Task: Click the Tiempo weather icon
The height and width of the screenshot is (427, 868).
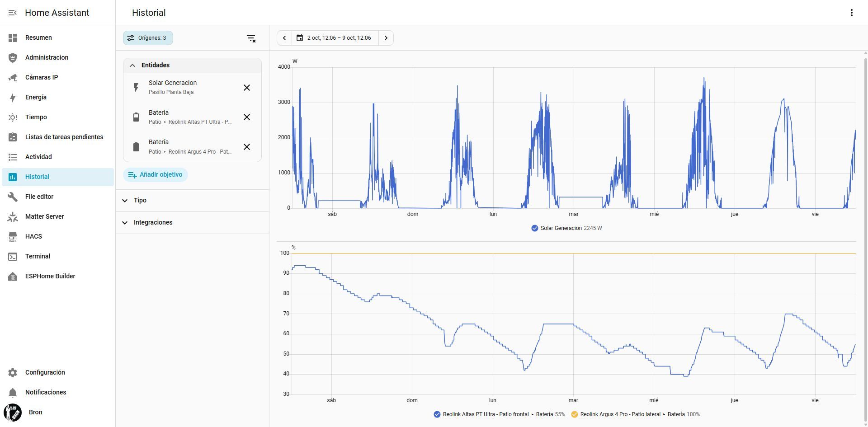Action: click(x=13, y=117)
